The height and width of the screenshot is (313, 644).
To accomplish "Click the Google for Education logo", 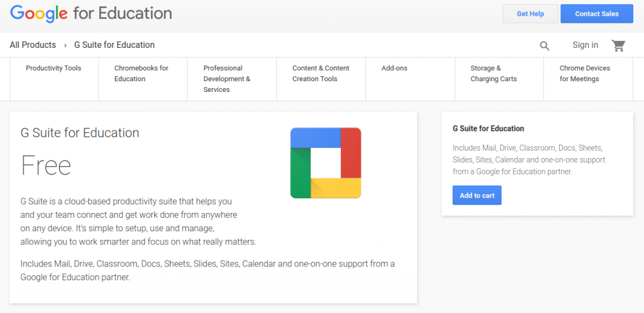I will pos(91,14).
